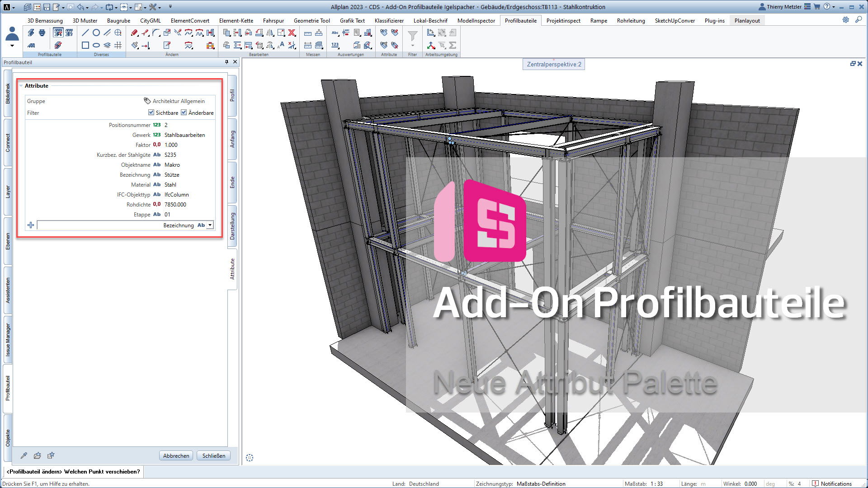Open the Geometrie Tool ribbon tab
This screenshot has width=868, height=488.
[x=311, y=21]
